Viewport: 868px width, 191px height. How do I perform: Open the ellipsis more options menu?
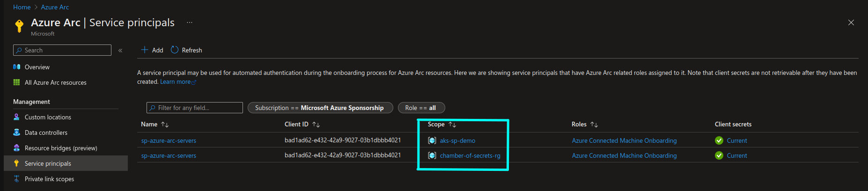click(x=190, y=22)
